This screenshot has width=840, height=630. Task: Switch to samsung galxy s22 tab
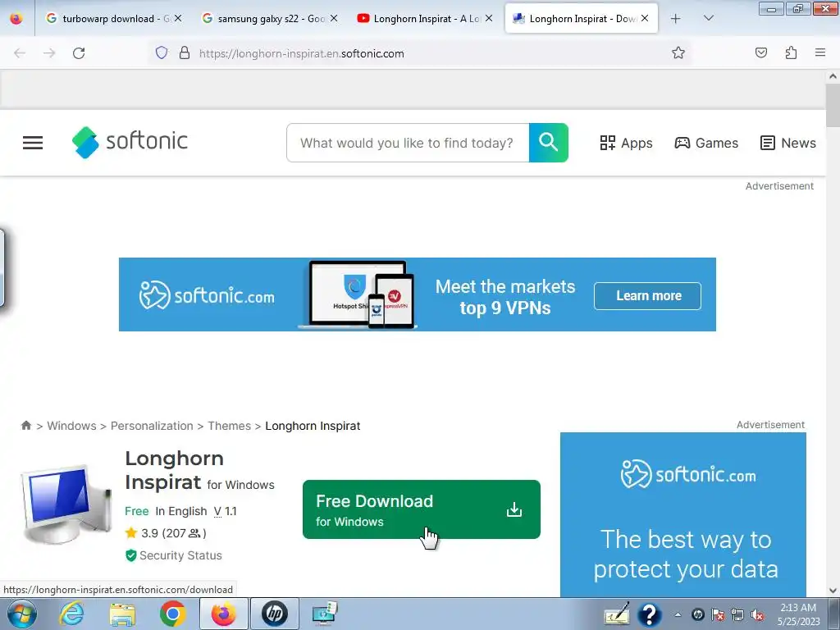268,19
